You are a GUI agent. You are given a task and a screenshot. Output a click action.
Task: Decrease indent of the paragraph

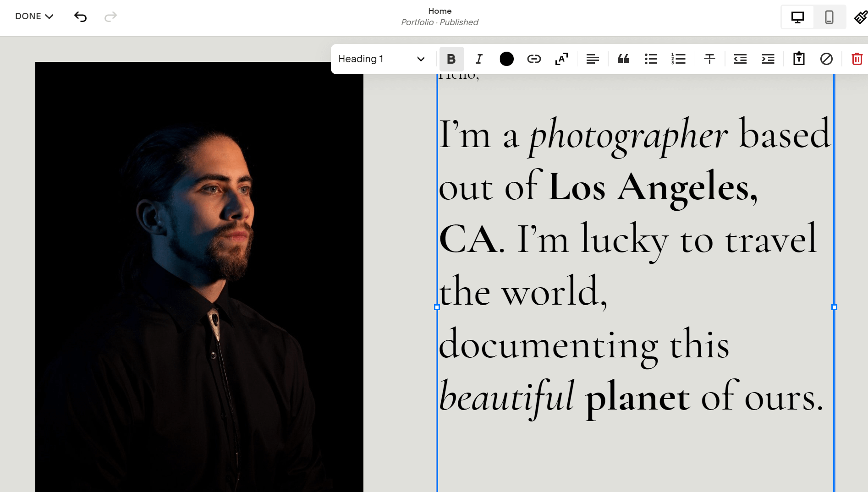(x=740, y=59)
